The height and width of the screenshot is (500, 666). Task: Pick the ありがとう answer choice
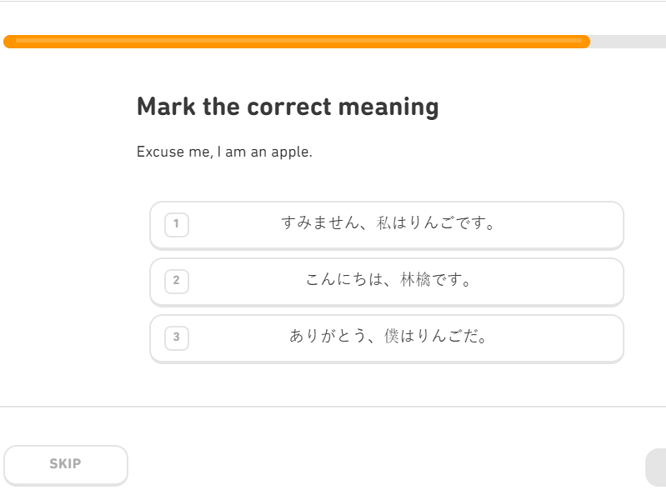tap(386, 337)
